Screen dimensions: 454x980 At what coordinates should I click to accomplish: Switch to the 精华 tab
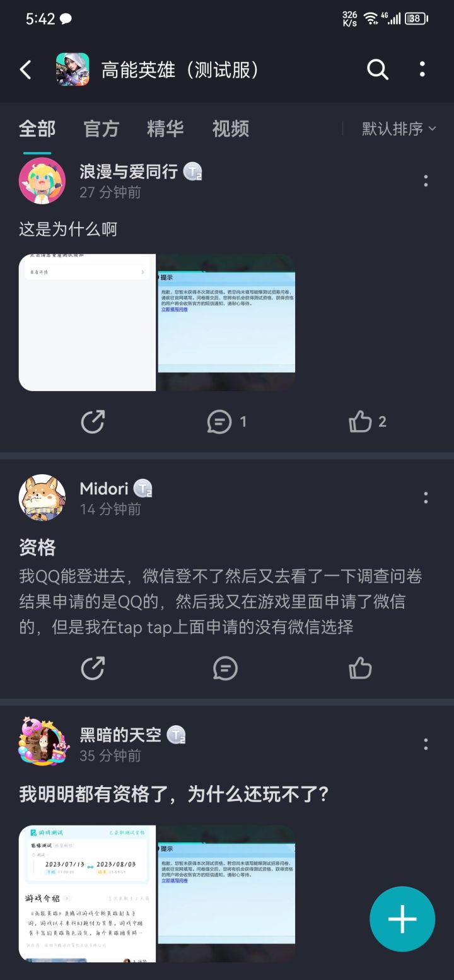pyautogui.click(x=165, y=129)
